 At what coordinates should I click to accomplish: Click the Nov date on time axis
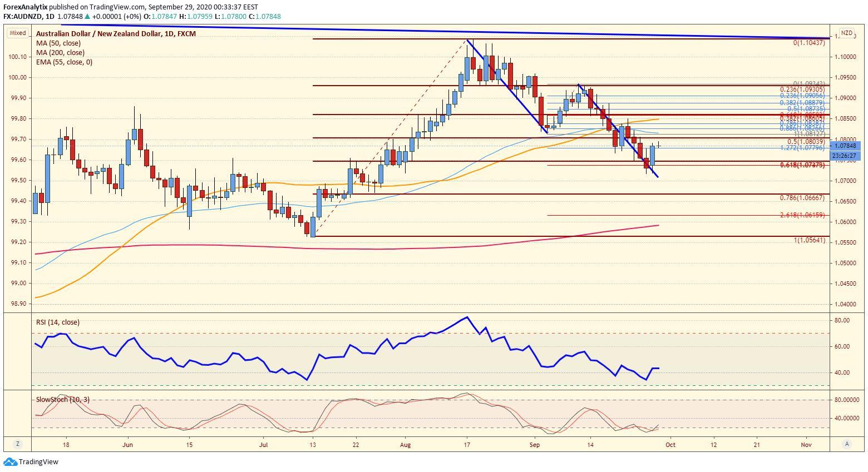pyautogui.click(x=806, y=444)
